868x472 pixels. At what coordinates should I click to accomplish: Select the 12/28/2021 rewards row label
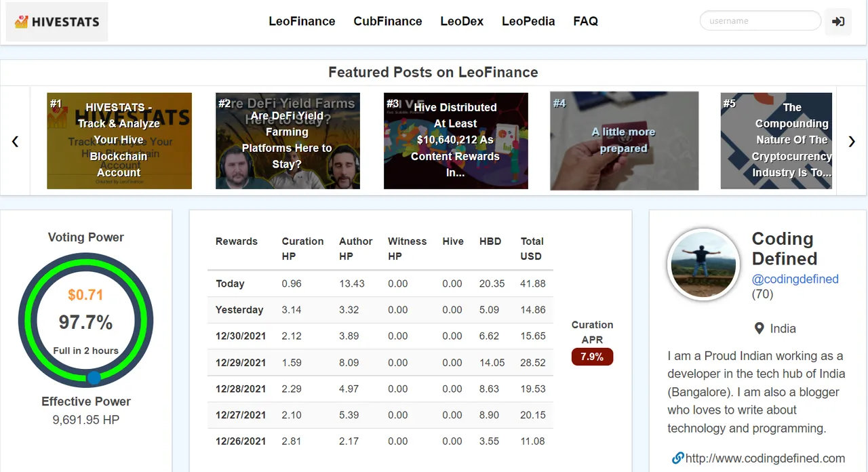coord(241,389)
